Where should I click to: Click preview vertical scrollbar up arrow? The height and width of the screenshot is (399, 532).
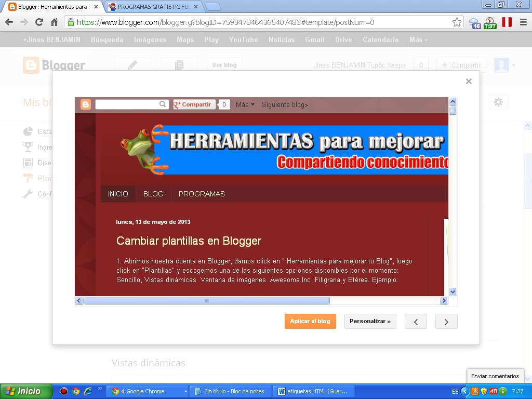pyautogui.click(x=453, y=101)
